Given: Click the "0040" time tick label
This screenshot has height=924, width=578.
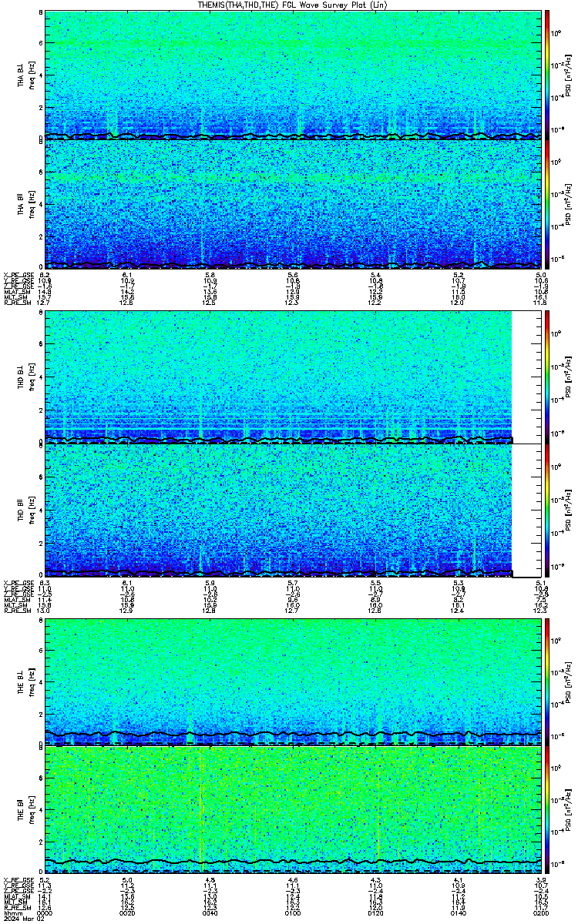Looking at the screenshot, I should tap(210, 912).
